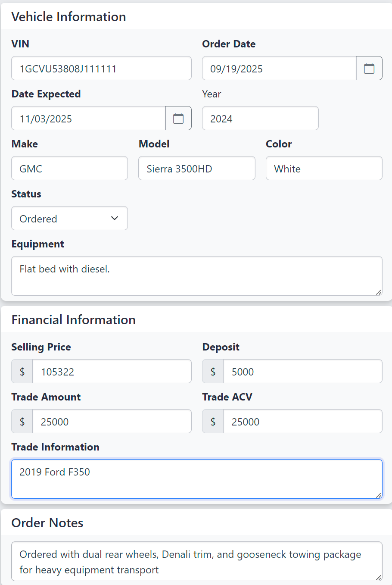The image size is (392, 585).
Task: Expand the Status dropdown
Action: 69,219
